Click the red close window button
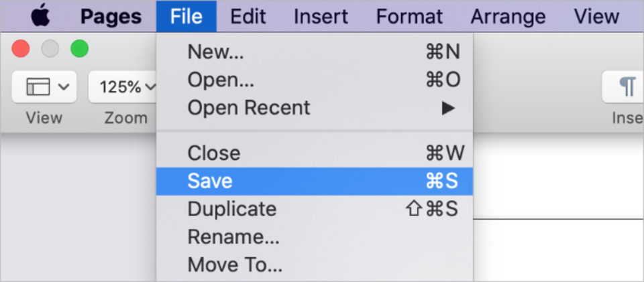The width and height of the screenshot is (644, 282). (x=21, y=49)
